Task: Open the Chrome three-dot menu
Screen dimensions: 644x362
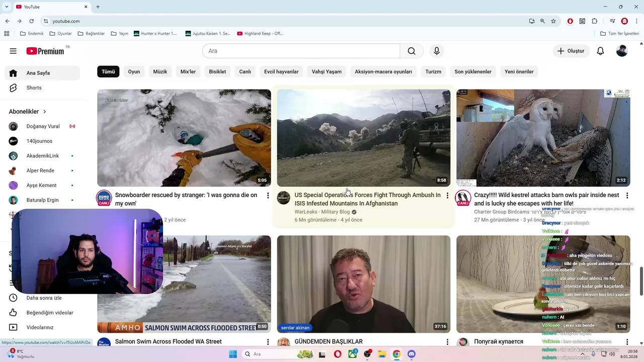Action: [x=636, y=21]
